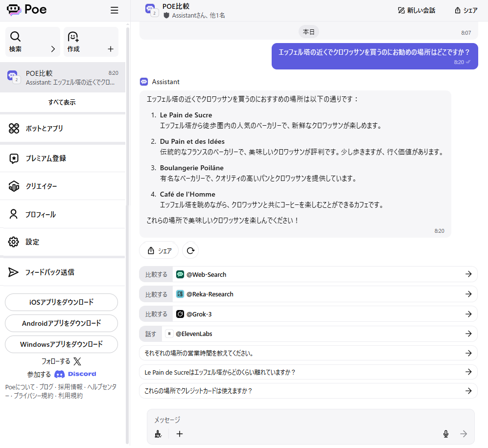
Task: Click the premium star icon
Action: click(14, 158)
